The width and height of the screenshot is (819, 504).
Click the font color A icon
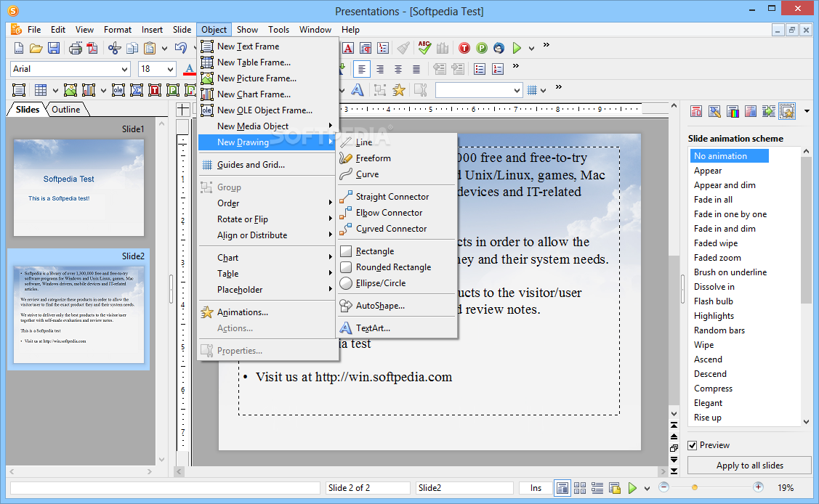click(189, 69)
